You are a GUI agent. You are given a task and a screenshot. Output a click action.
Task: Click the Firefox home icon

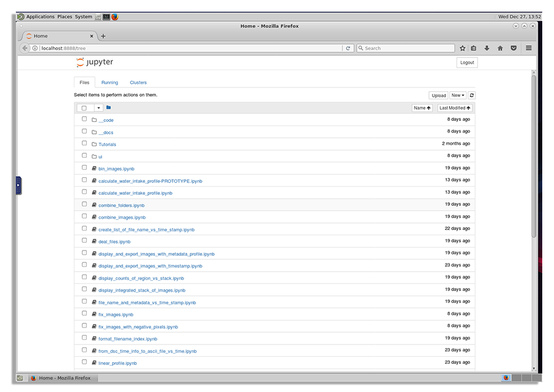click(500, 48)
